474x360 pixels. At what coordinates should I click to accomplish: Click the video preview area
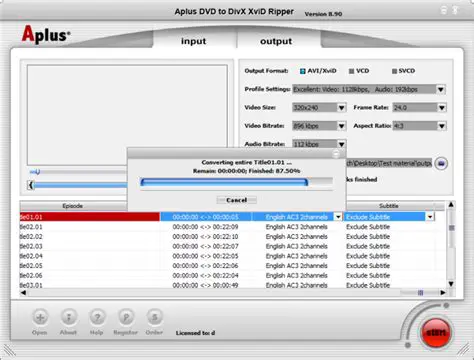(127, 115)
